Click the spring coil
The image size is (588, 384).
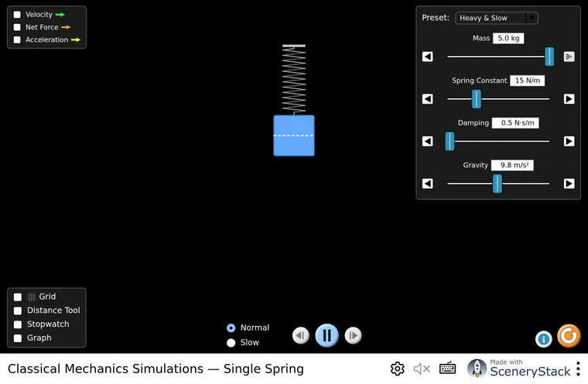[x=294, y=80]
